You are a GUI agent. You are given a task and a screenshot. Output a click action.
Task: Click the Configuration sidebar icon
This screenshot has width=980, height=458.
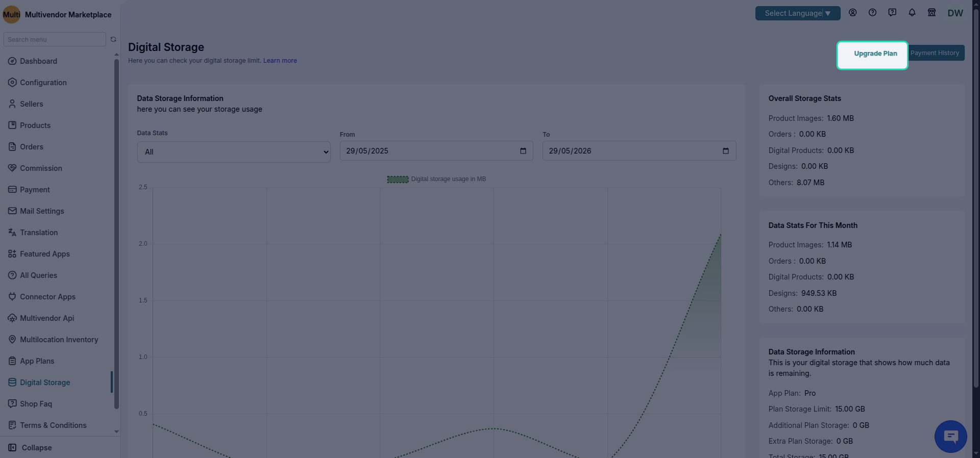(12, 83)
